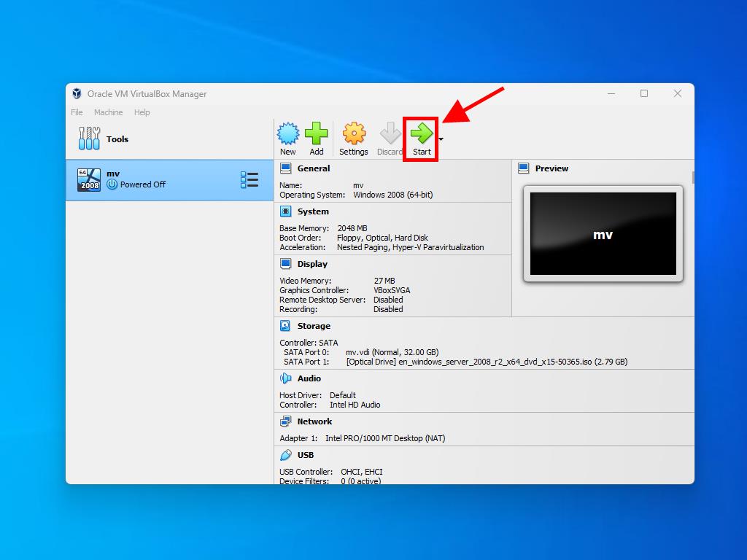The image size is (747, 560).
Task: Click the Discard toolbar icon
Action: [x=390, y=134]
